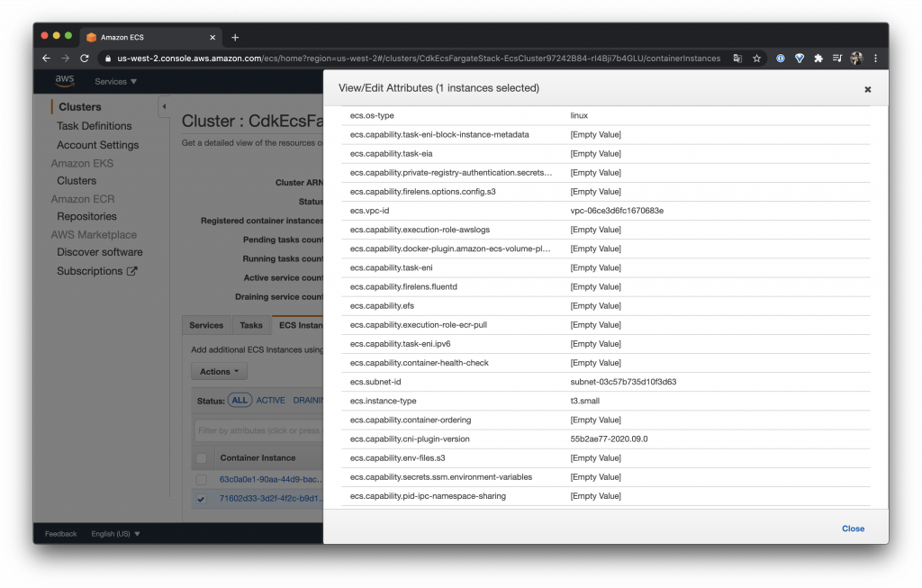Open the translate page icon in address bar
This screenshot has width=922, height=588.
(737, 59)
